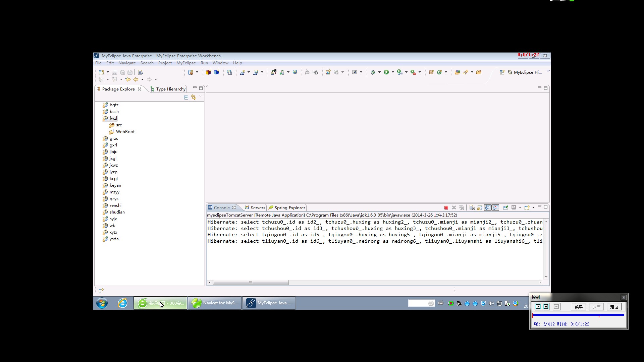Open the MyEclipse menu
This screenshot has height=362, width=644.
[186, 63]
